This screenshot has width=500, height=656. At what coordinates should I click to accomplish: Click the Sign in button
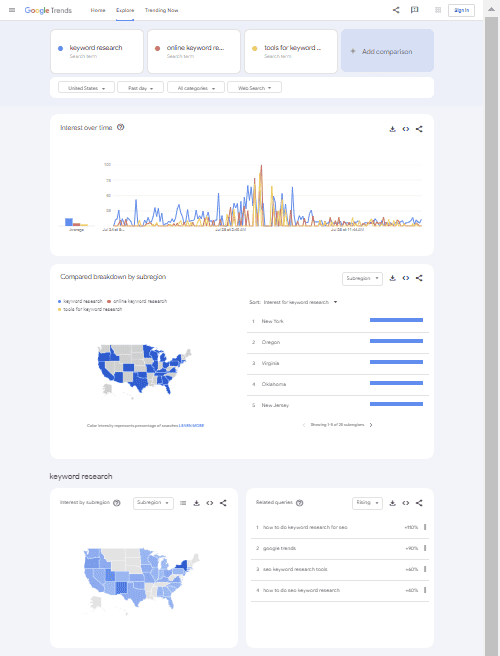pyautogui.click(x=461, y=10)
